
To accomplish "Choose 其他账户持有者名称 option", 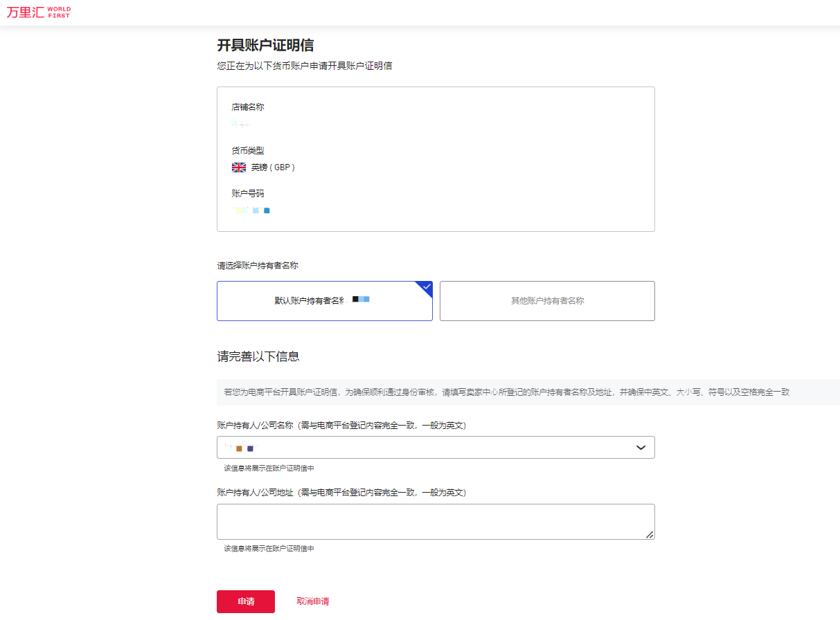I will click(547, 301).
